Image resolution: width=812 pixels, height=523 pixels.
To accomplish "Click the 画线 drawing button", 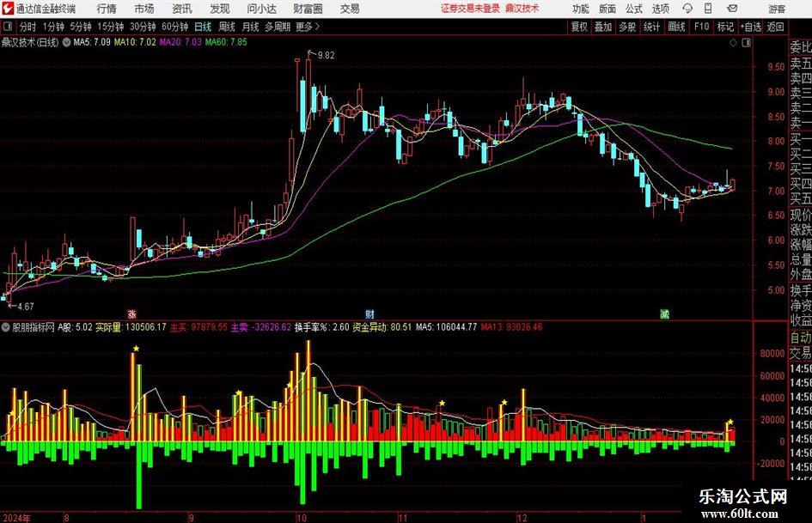I will pyautogui.click(x=676, y=27).
